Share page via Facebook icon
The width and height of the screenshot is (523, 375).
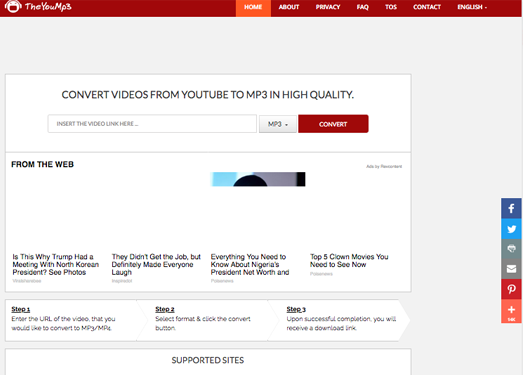(x=511, y=209)
